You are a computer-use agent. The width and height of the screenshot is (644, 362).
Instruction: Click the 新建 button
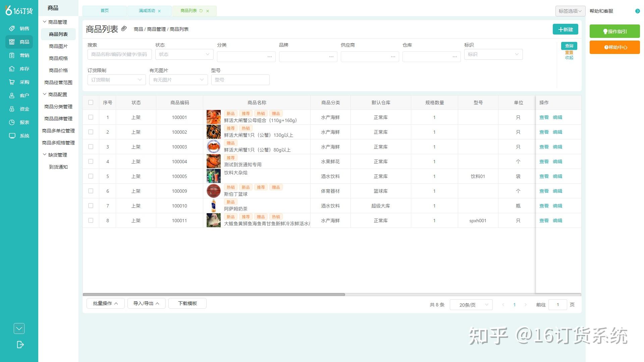click(565, 29)
